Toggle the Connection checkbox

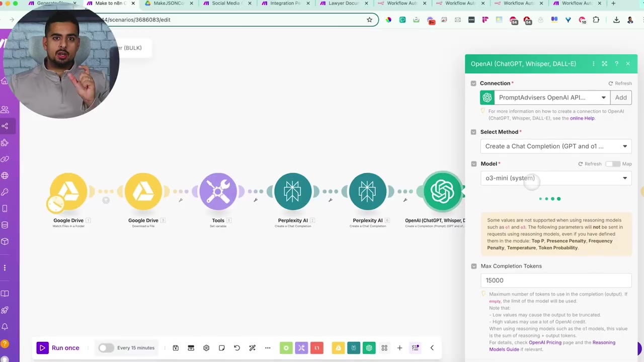(x=473, y=83)
